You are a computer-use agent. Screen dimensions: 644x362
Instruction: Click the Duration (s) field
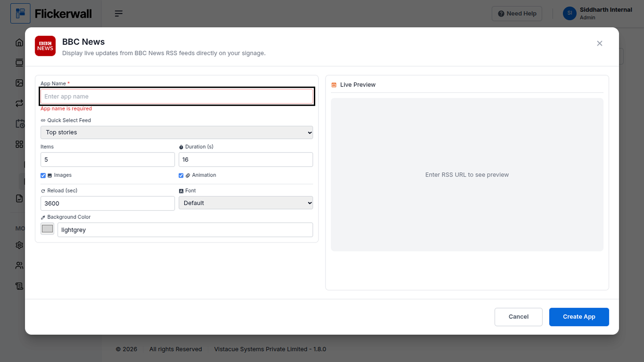click(x=246, y=159)
